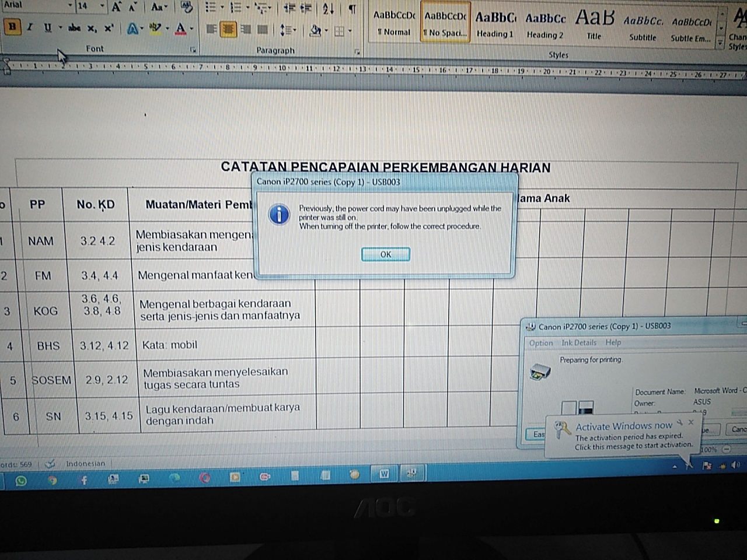Expand the Styles gallery More arrow
Image resolution: width=747 pixels, height=560 pixels.
pyautogui.click(x=720, y=43)
